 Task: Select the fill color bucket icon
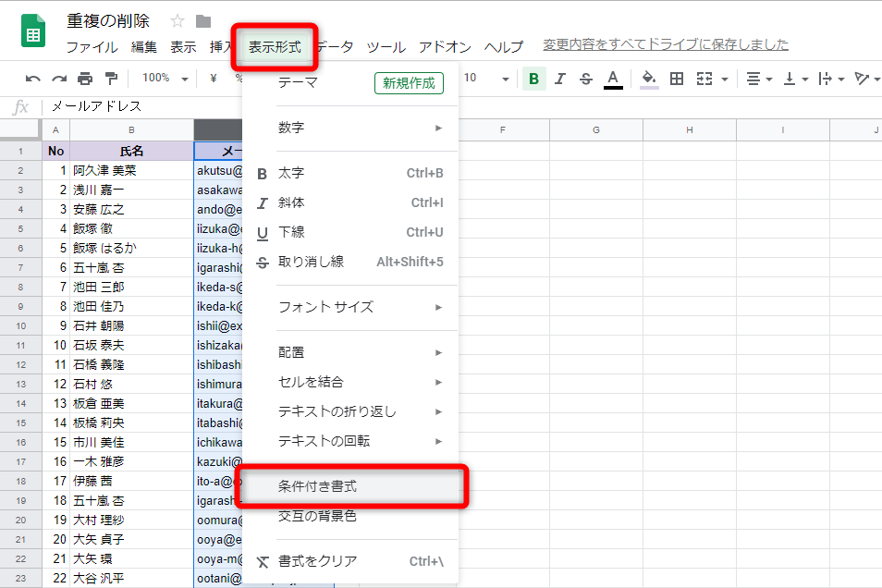[x=647, y=80]
